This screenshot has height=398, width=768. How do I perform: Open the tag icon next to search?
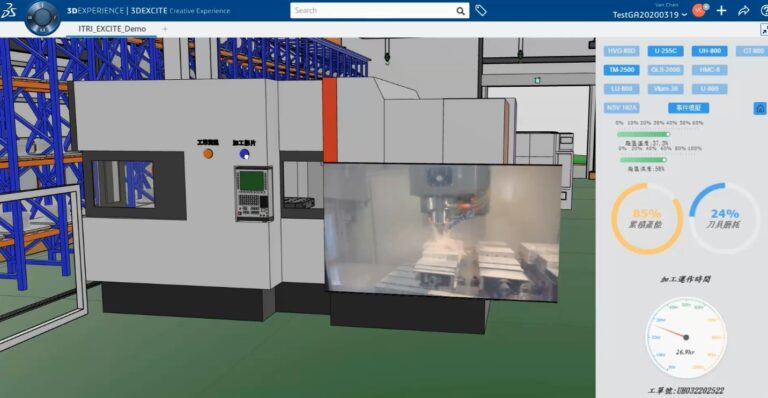(481, 10)
